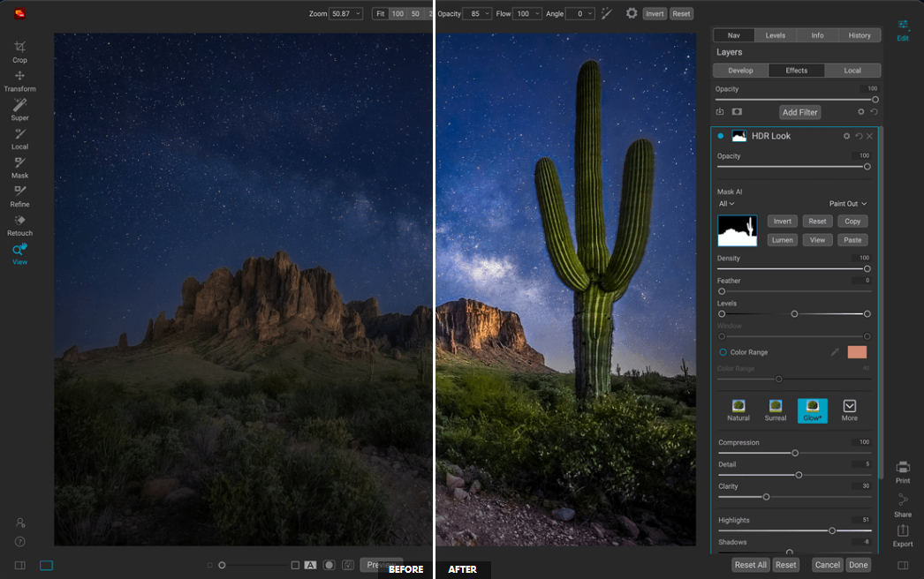
Task: Select the Refine tool
Action: click(19, 196)
